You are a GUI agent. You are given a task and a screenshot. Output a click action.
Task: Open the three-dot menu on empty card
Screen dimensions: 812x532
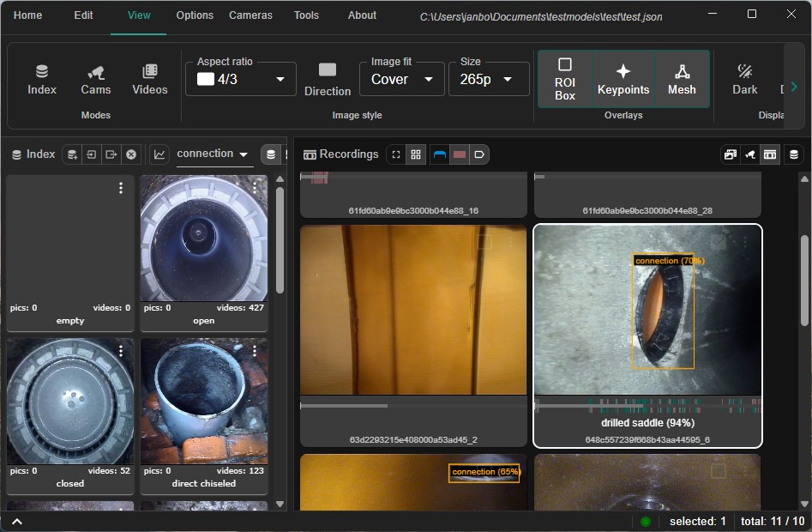121,188
